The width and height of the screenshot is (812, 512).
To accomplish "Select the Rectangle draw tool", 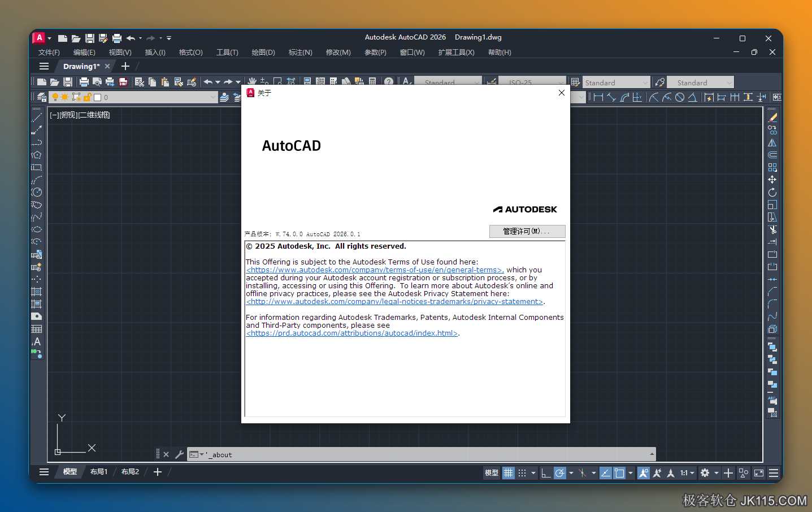I will (x=37, y=167).
